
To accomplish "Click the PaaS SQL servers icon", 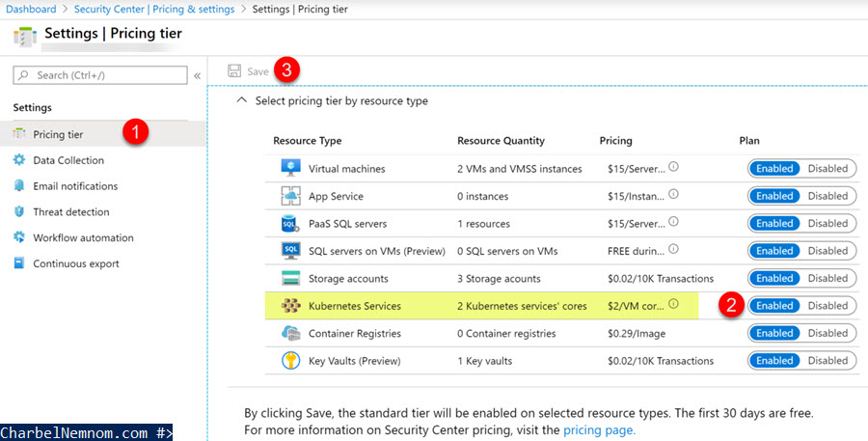I will pyautogui.click(x=290, y=223).
